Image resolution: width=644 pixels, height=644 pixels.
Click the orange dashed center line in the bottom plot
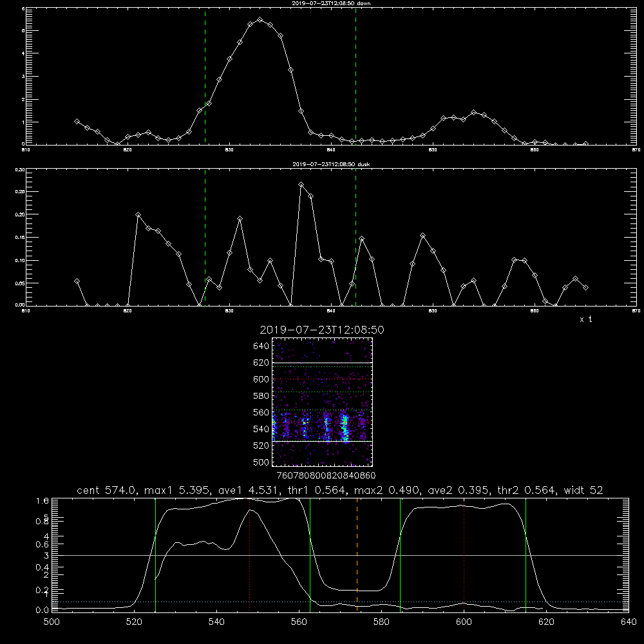pyautogui.click(x=357, y=555)
